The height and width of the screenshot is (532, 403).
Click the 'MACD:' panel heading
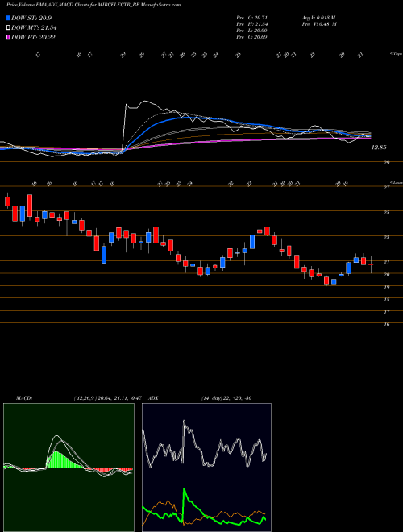point(23,397)
